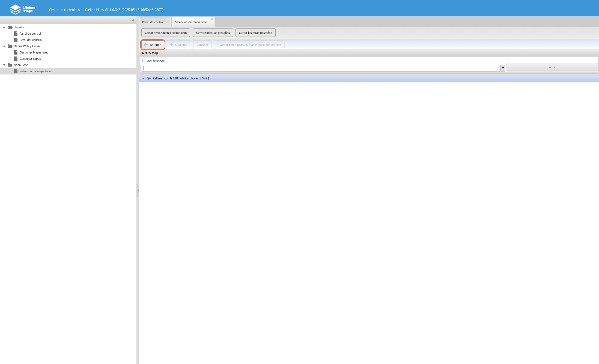Screen dimensions: 599x364
Task: Click the Gestor de contenidos version text
Action: 106,10
